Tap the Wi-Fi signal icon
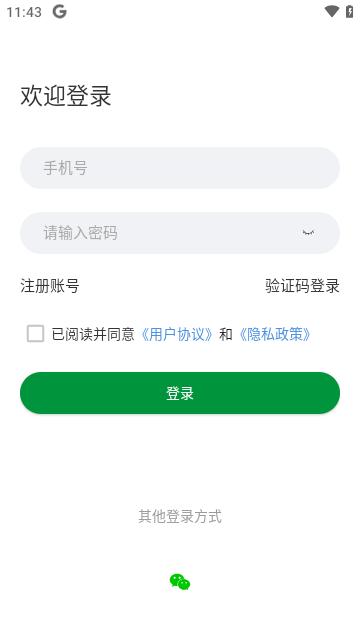Screen dimensions: 360x640 [331, 11]
